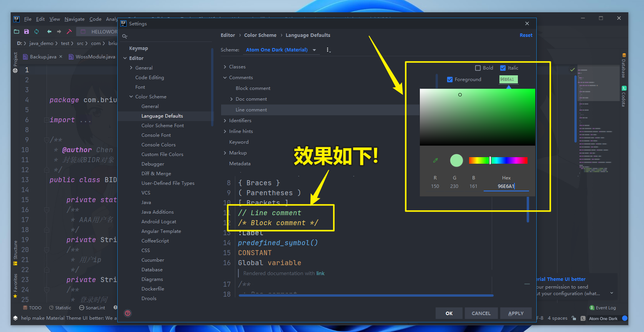Click the help question mark icon
This screenshot has width=644, height=332.
tap(128, 313)
